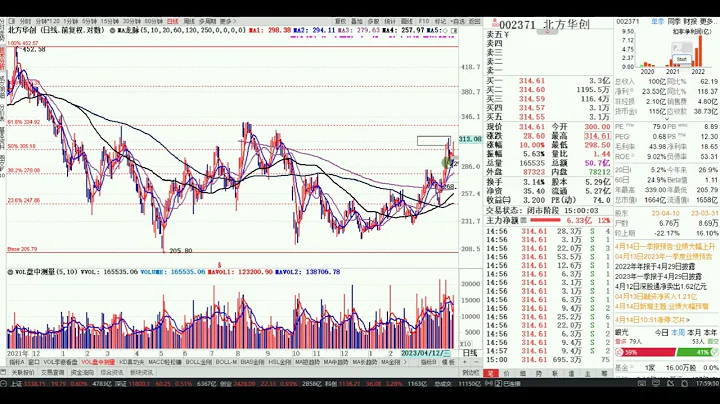Click the VOL indicator settings circle icon
Image resolution: width=720 pixels, height=404 pixels.
(10, 272)
